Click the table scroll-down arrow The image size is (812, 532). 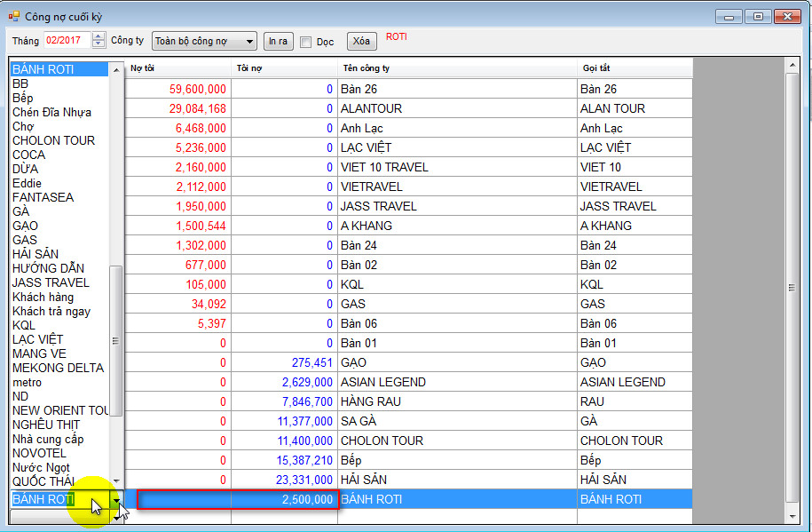pyautogui.click(x=792, y=516)
